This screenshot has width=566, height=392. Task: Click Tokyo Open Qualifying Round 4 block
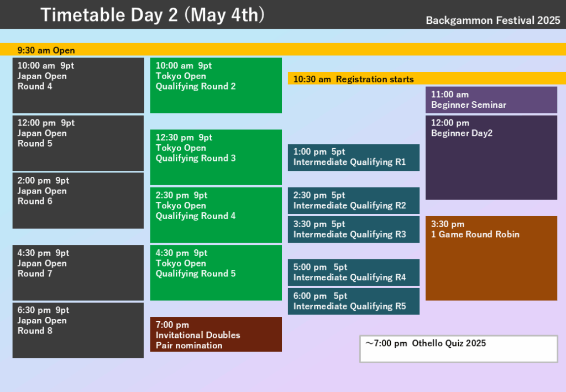[x=216, y=215]
